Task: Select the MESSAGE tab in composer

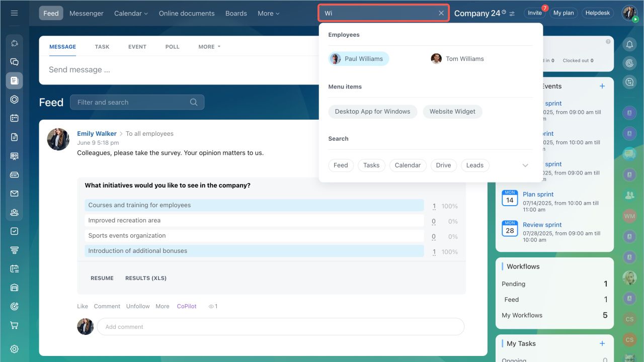Action: 62,47
